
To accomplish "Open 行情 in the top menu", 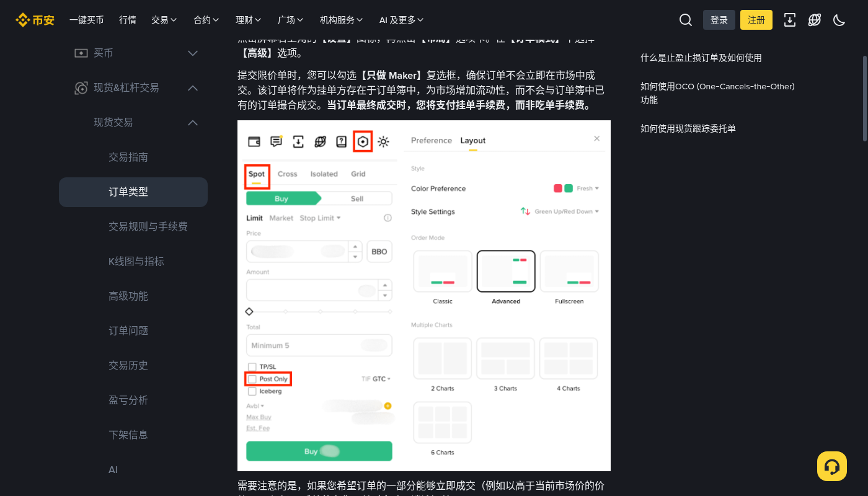I will point(128,20).
